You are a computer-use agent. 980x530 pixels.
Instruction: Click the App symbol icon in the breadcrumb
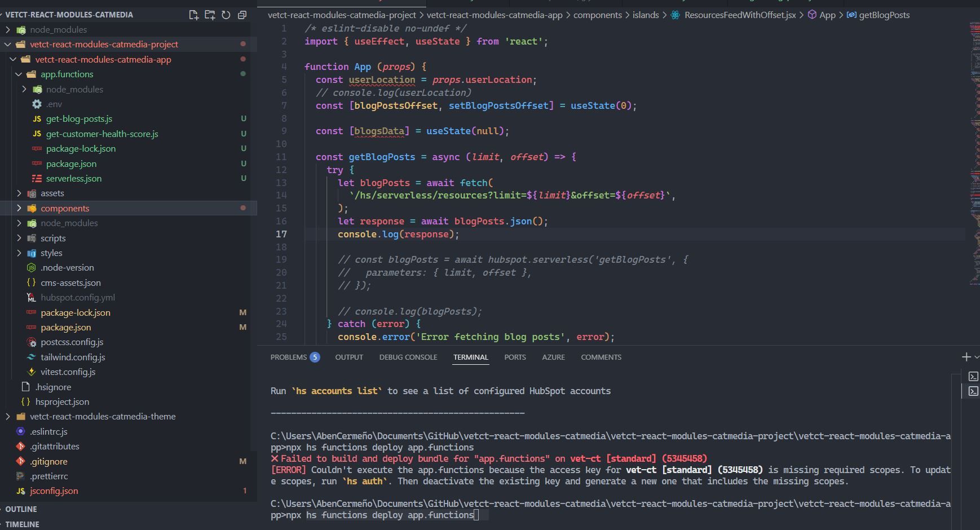click(813, 15)
